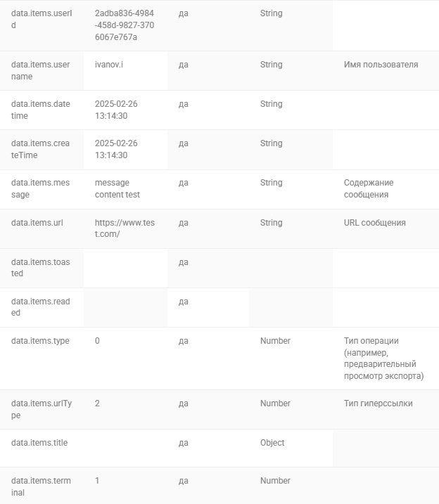
Task: Click the URL сообщения description cell
Action: [386, 229]
